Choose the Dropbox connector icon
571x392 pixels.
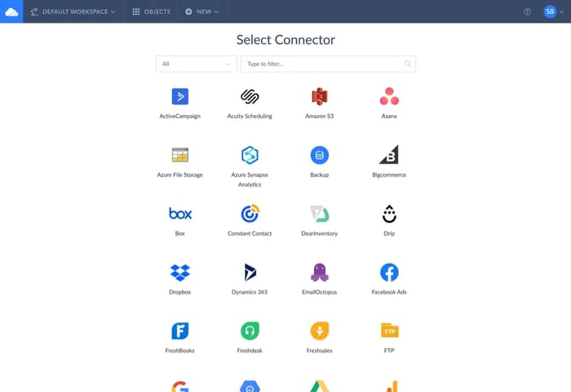coord(180,272)
